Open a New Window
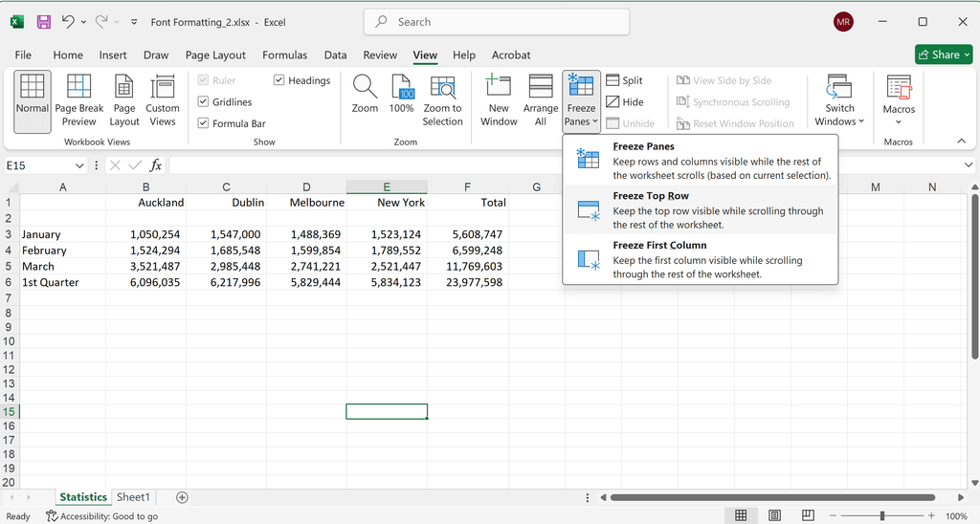The width and height of the screenshot is (980, 524). [499, 101]
